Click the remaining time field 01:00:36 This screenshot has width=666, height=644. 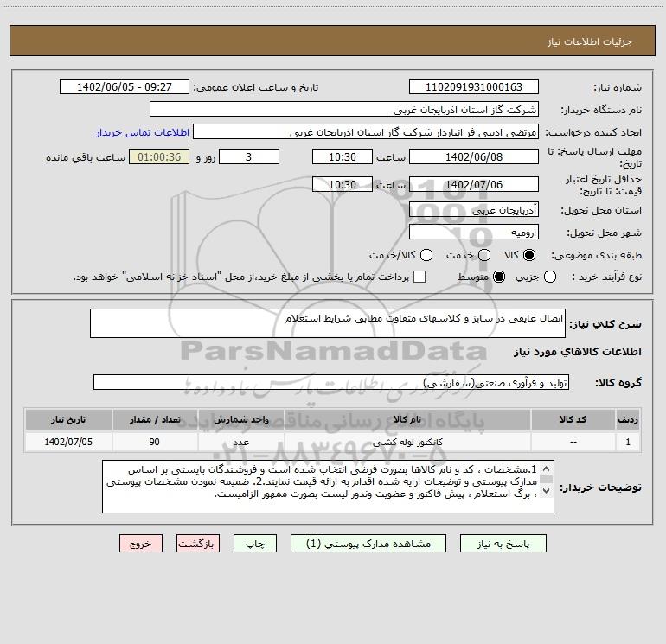159,156
